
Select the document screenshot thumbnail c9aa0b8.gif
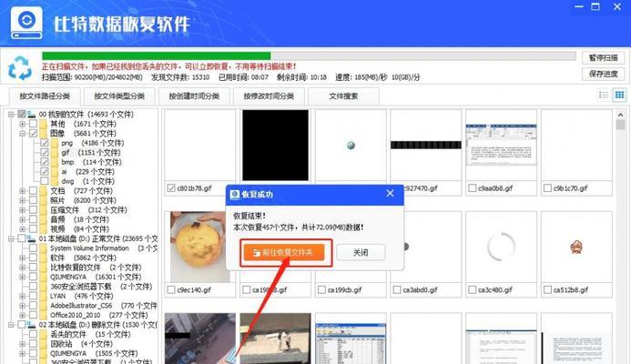point(501,145)
